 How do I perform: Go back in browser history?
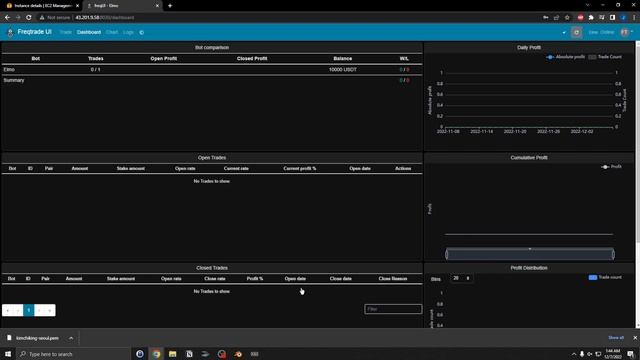[x=7, y=18]
